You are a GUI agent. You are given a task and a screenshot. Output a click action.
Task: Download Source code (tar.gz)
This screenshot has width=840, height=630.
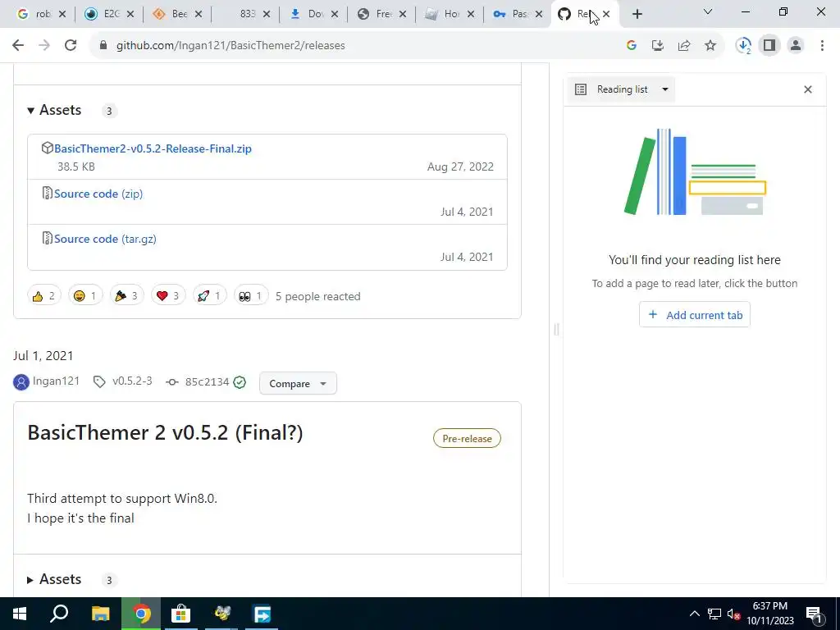pyautogui.click(x=105, y=239)
